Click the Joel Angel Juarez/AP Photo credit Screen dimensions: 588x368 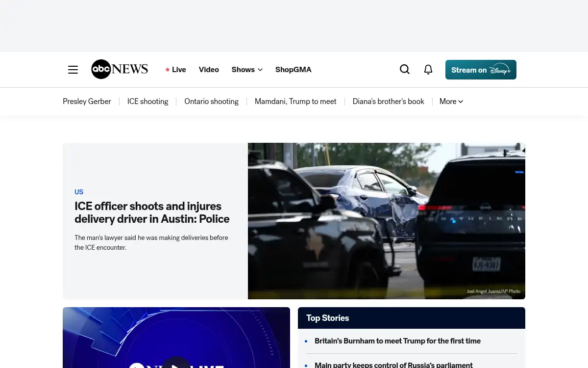click(x=493, y=291)
